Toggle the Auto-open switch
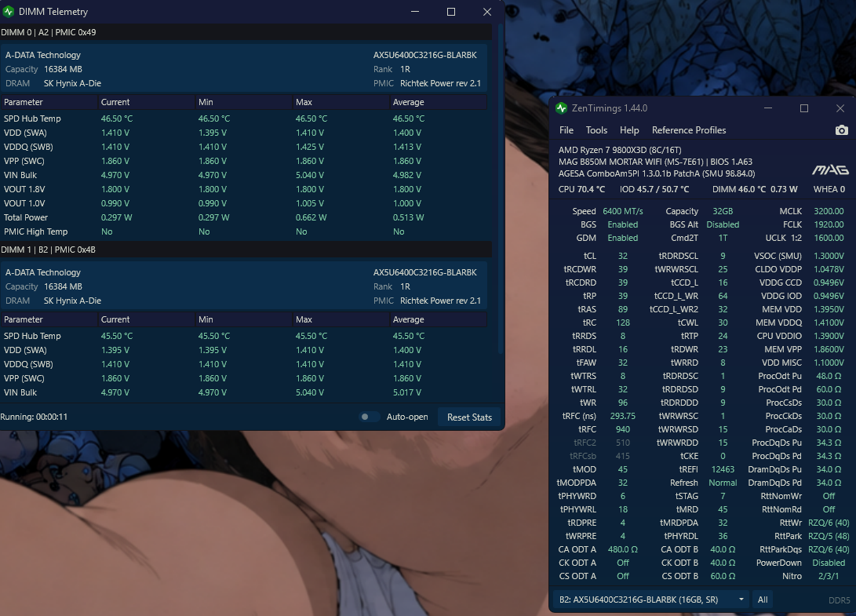 tap(369, 417)
